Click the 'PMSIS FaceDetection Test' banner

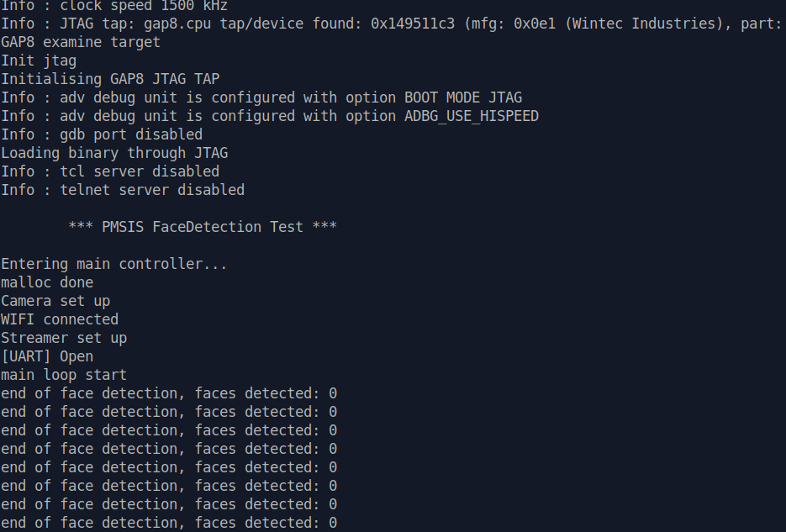pos(203,227)
